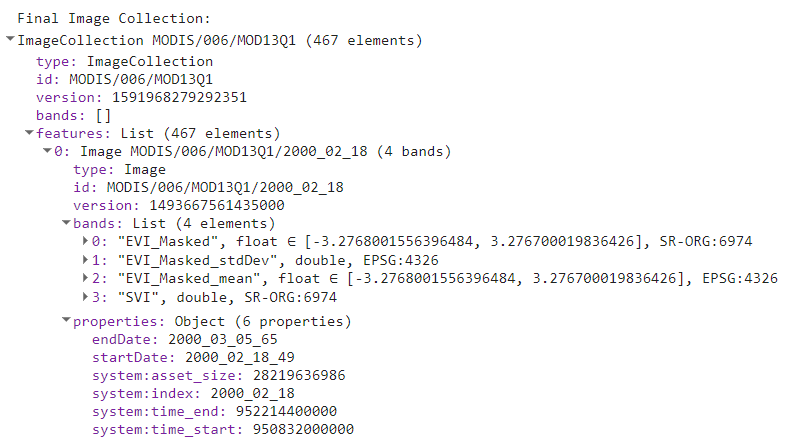Viewport: 785px width, 443px height.
Task: Collapse the features List (467 elements)
Action: [29, 133]
